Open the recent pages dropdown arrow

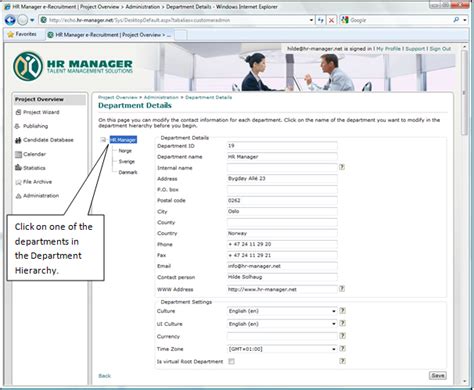(32, 20)
